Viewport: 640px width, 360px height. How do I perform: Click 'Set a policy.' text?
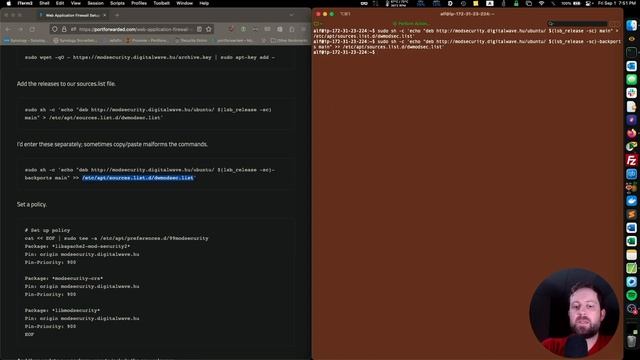(x=32, y=204)
